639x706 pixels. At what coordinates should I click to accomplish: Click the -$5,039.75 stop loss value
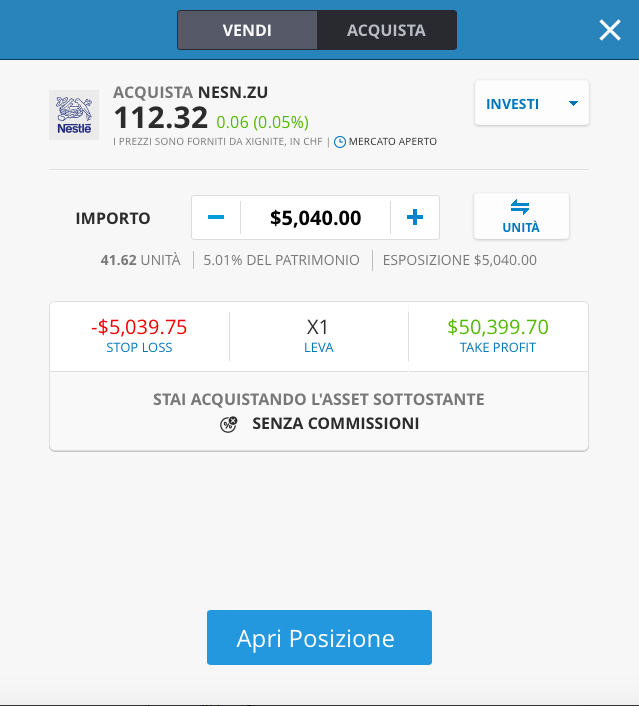139,327
